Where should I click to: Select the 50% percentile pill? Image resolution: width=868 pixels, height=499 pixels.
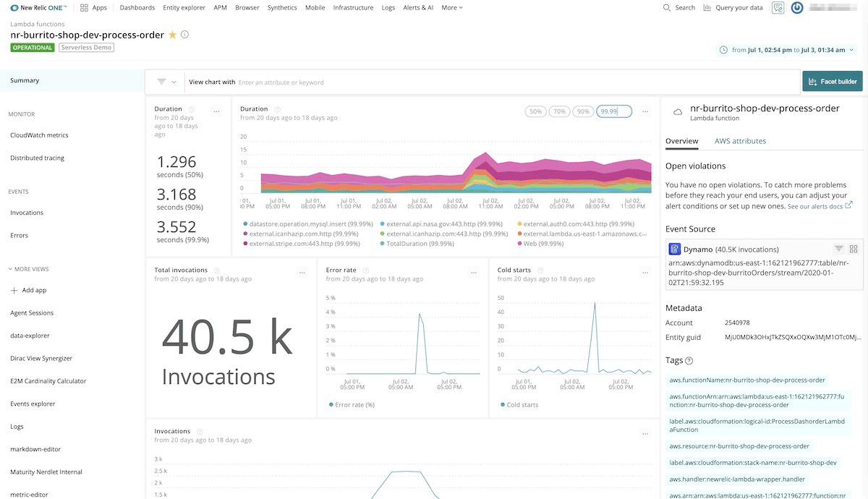tap(536, 111)
